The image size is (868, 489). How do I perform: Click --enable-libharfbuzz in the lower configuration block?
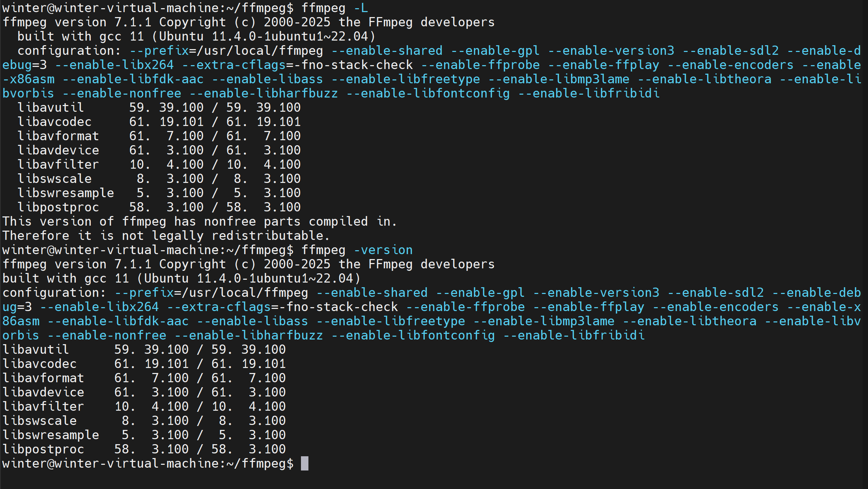(249, 335)
